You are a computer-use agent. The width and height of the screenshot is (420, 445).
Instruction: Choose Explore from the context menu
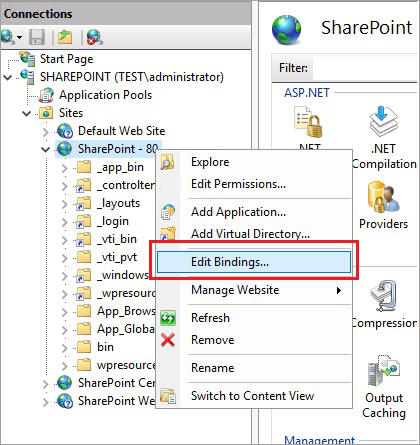point(254,162)
